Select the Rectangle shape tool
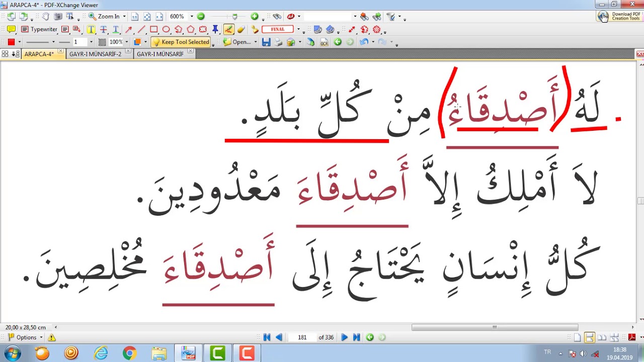Screen dimensions: 644x362 point(154,29)
